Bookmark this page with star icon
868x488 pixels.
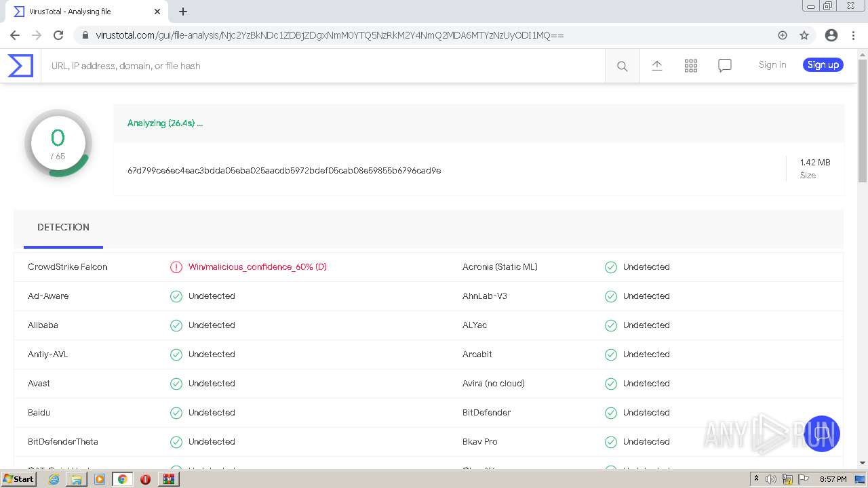click(x=804, y=35)
